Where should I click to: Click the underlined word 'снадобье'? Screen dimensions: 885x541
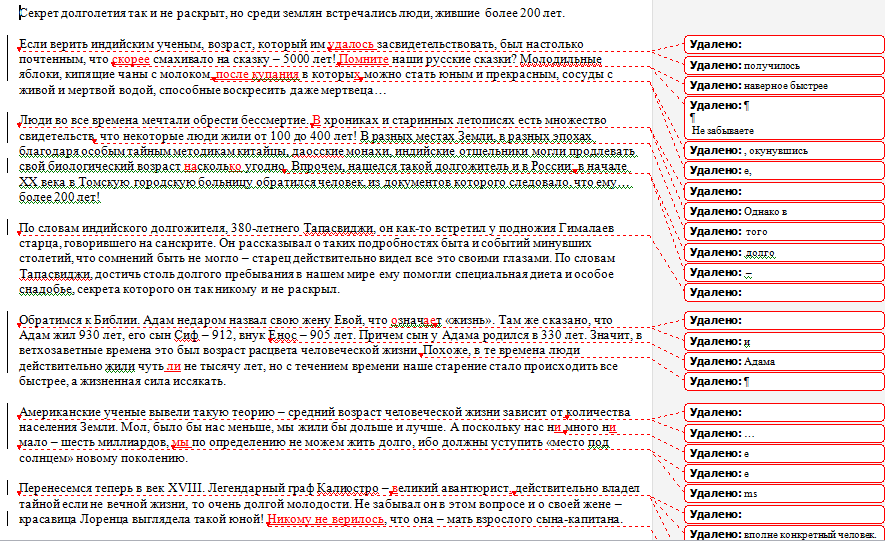pyautogui.click(x=46, y=289)
